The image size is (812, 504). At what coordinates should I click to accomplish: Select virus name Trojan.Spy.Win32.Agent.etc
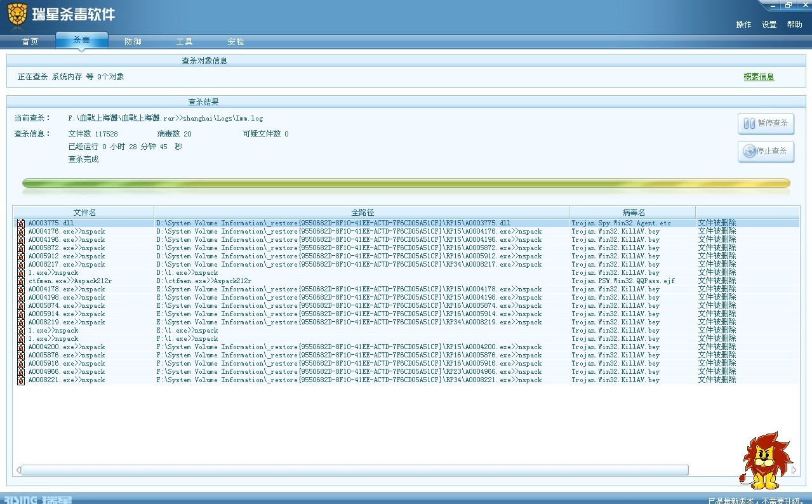(x=621, y=223)
